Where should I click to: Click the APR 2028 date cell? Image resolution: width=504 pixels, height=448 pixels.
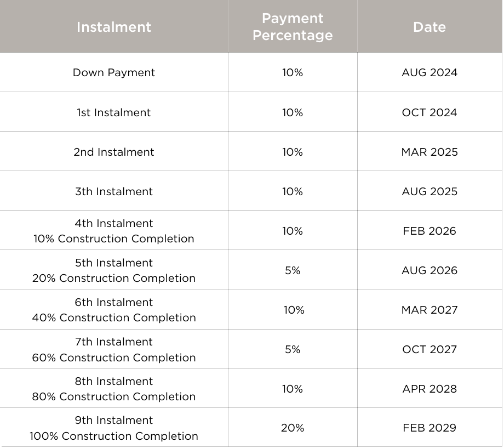tap(429, 389)
